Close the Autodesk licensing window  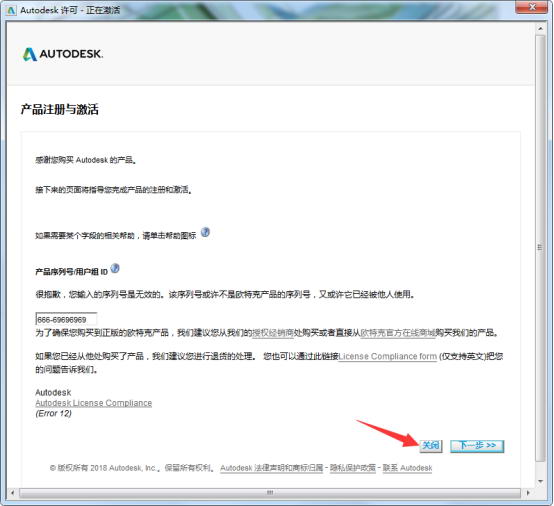(x=532, y=7)
